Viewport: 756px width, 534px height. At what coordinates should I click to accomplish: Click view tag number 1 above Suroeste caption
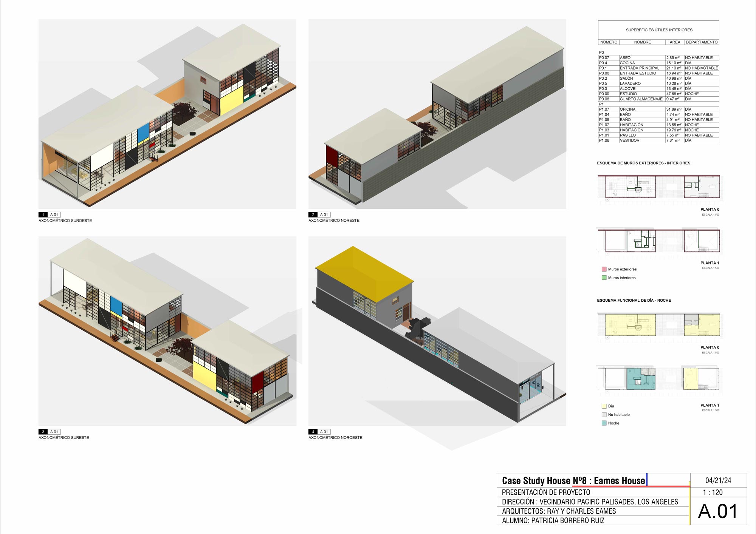click(43, 215)
